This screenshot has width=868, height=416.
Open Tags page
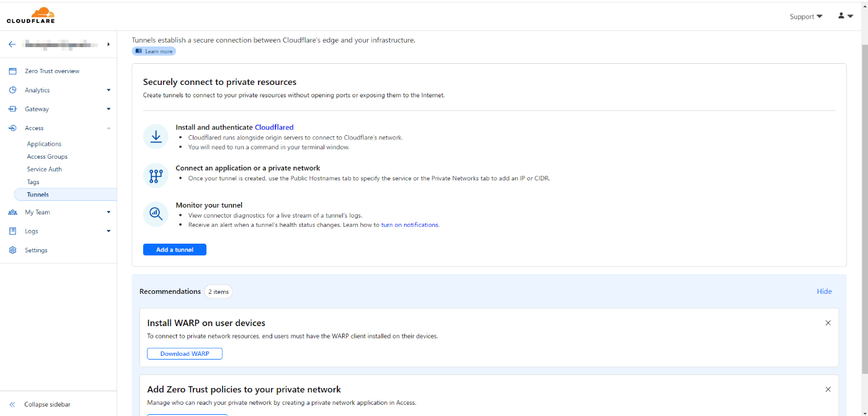click(x=33, y=182)
